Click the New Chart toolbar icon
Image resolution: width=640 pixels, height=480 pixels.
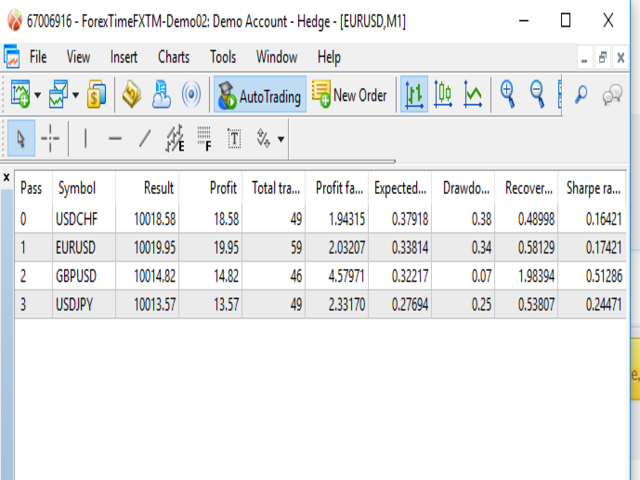(x=20, y=94)
